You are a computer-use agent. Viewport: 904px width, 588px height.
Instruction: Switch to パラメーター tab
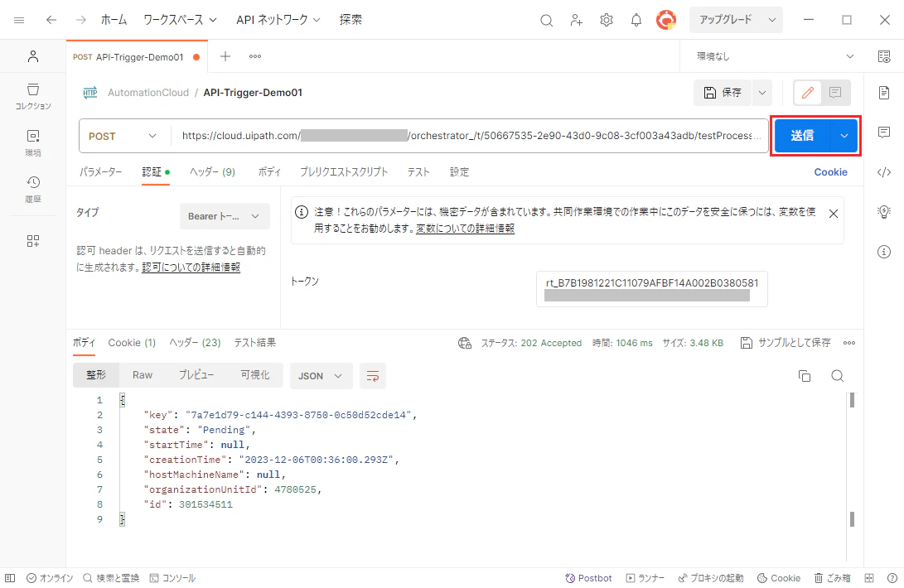coord(100,171)
